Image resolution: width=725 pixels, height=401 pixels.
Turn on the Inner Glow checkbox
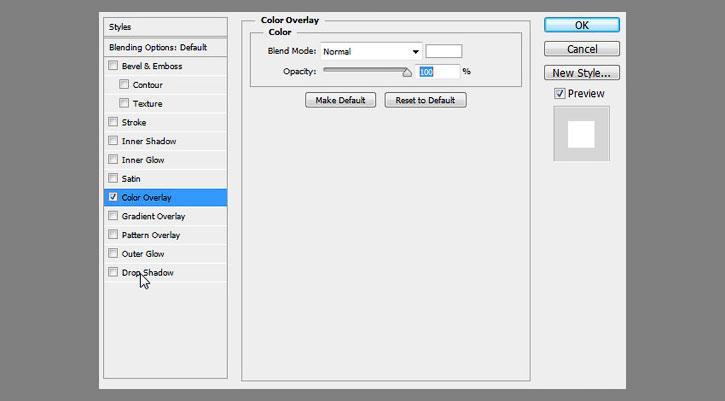(x=113, y=159)
